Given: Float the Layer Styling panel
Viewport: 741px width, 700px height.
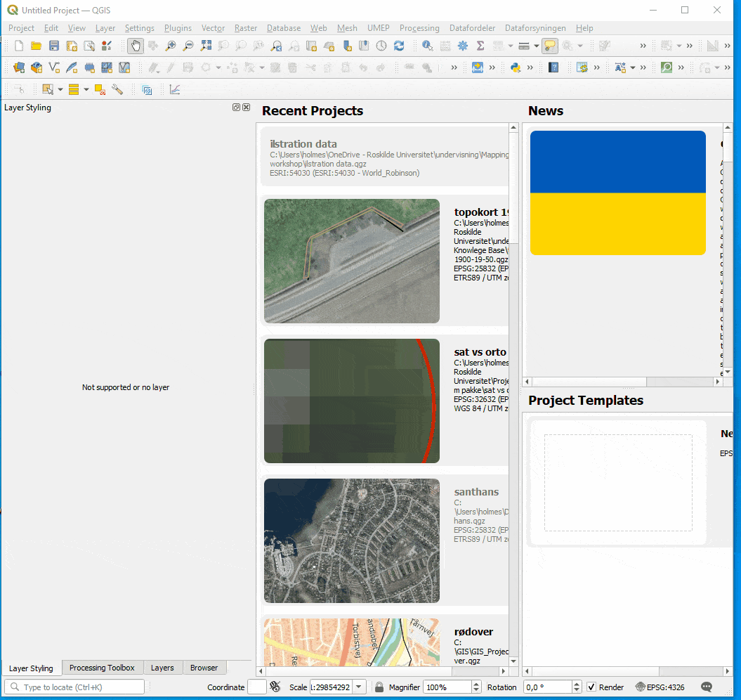Looking at the screenshot, I should pyautogui.click(x=236, y=108).
